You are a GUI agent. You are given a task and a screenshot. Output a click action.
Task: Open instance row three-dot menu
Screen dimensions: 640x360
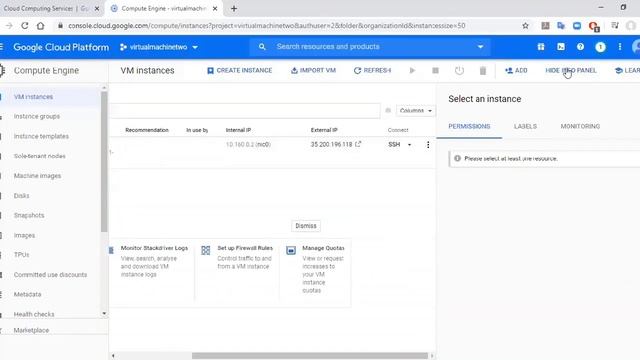(x=428, y=144)
